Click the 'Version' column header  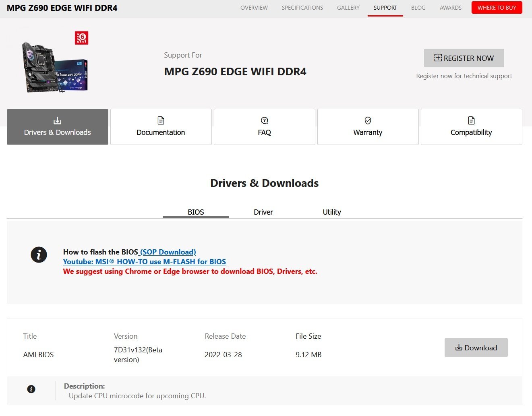click(x=126, y=336)
